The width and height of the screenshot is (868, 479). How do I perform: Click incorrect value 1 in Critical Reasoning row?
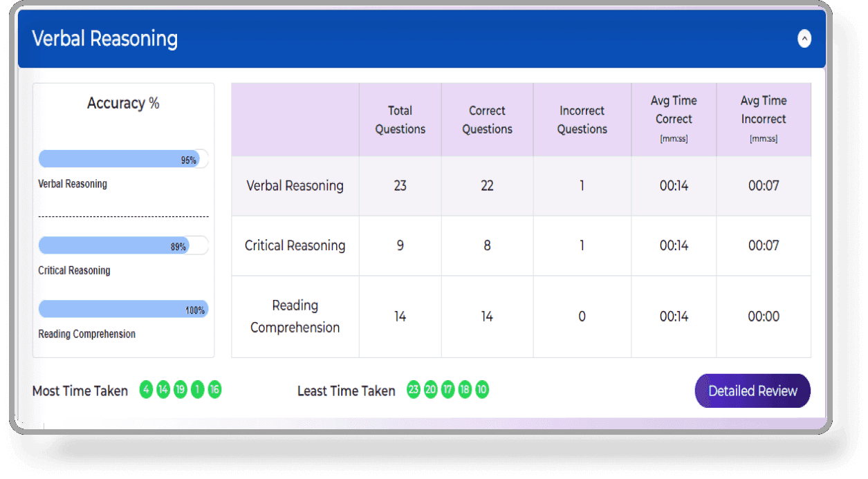coord(582,245)
